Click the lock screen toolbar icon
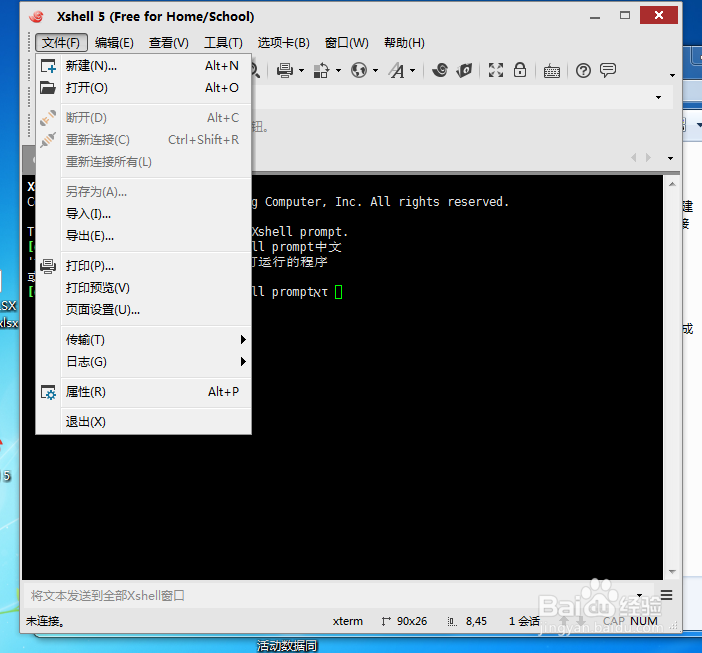The image size is (702, 653). tap(520, 70)
